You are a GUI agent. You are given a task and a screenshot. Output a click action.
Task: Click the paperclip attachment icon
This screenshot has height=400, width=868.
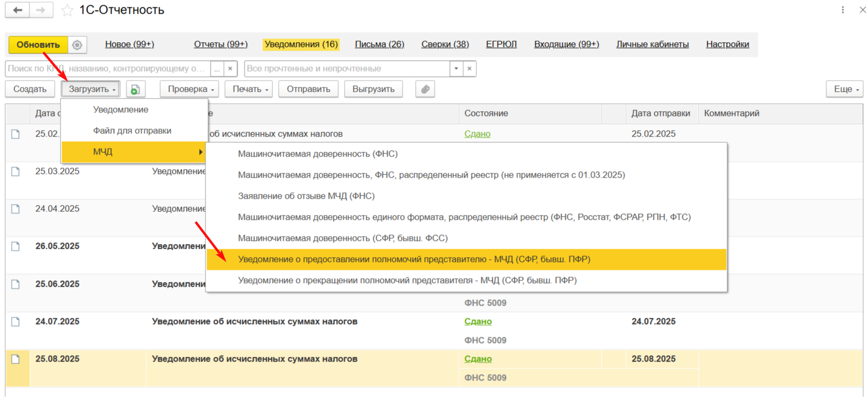tap(425, 89)
